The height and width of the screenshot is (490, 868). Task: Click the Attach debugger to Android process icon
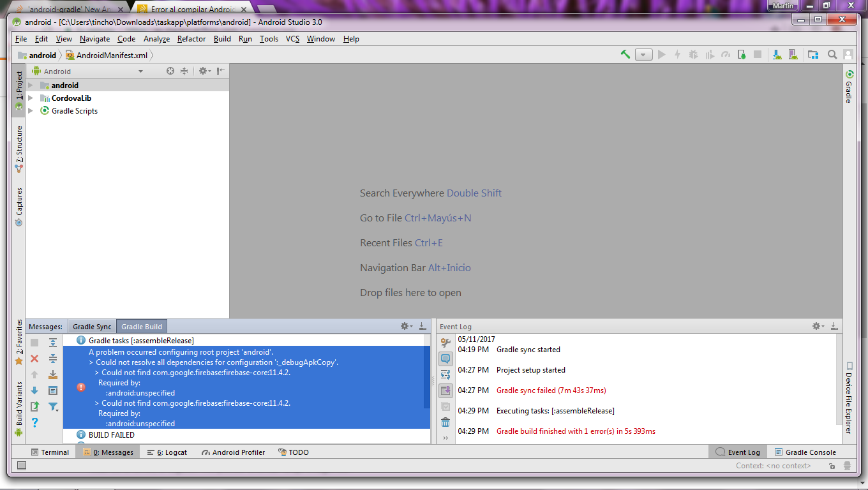tap(742, 55)
